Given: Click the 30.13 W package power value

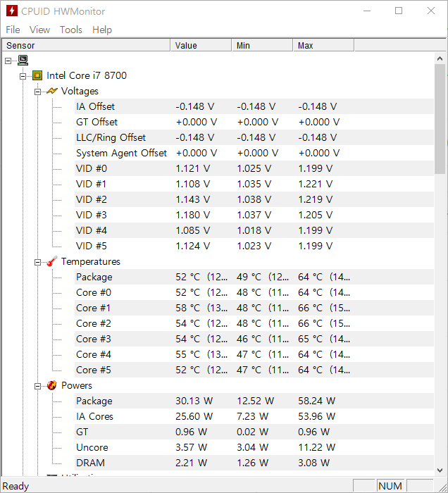Looking at the screenshot, I should point(194,401).
